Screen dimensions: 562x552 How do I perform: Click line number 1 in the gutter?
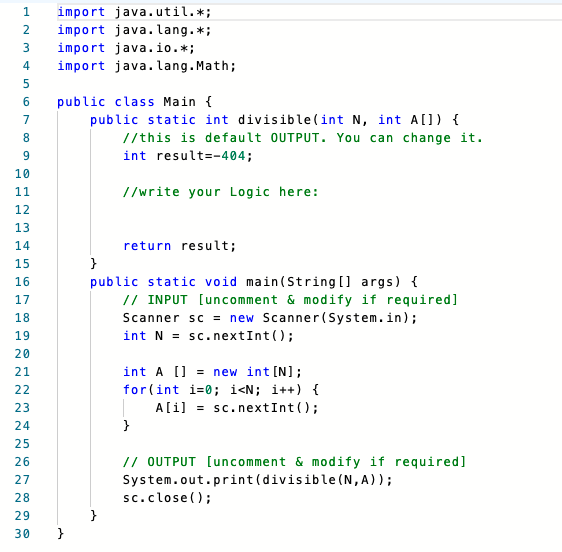coord(26,12)
